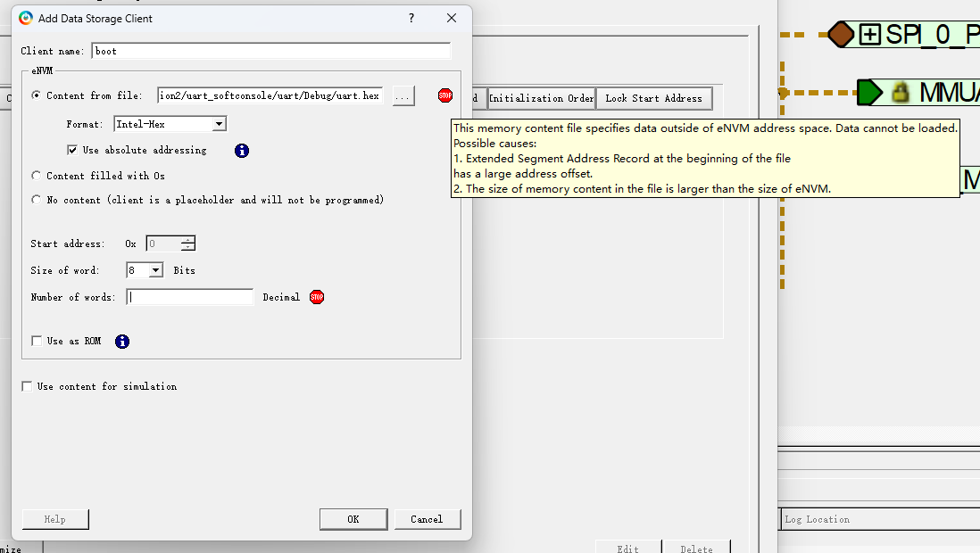Expand the SPI_0 plus icon in canvas
980x553 pixels.
pos(869,34)
